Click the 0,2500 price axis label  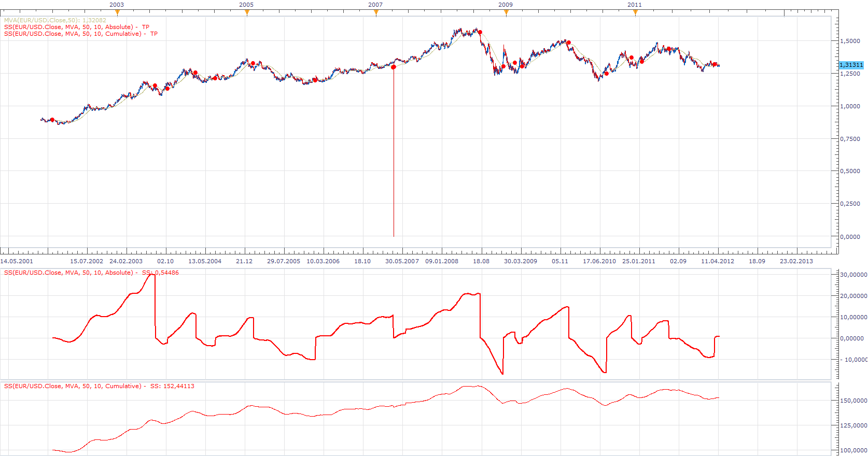[x=850, y=204]
